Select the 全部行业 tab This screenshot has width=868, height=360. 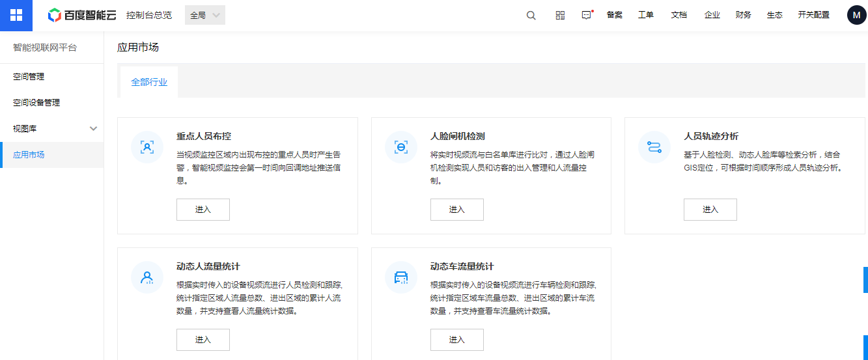(149, 82)
